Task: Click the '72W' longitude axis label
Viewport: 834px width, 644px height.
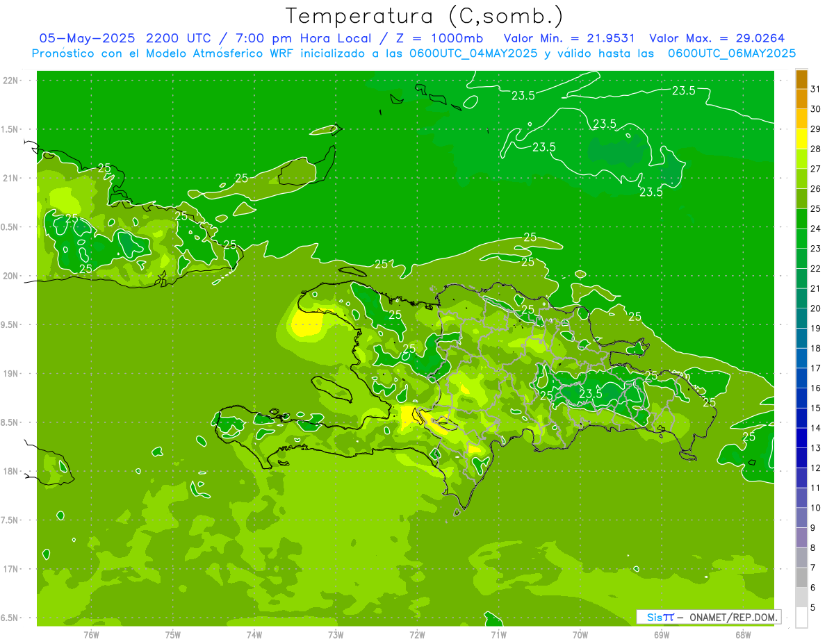Action: point(417,635)
